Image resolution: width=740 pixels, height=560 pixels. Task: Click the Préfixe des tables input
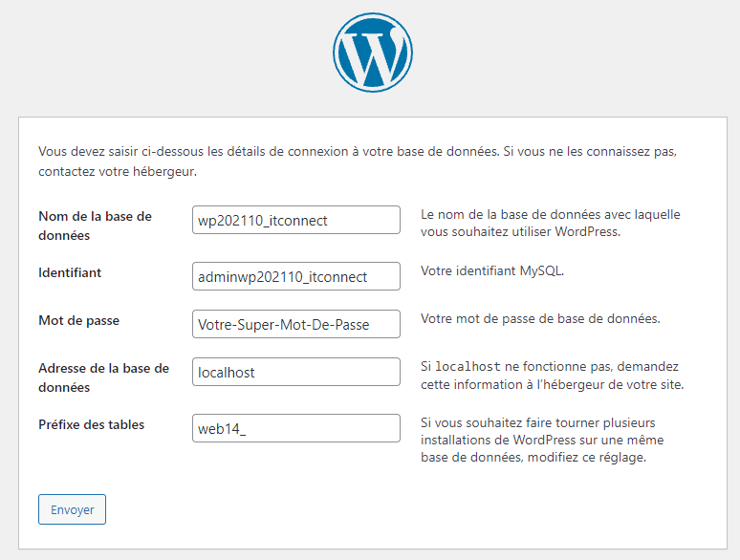point(295,428)
